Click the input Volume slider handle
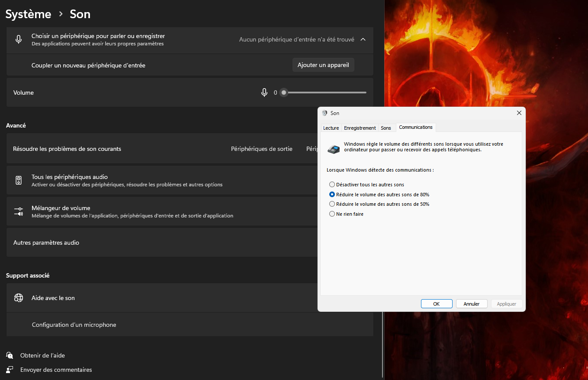The height and width of the screenshot is (380, 588). (283, 93)
